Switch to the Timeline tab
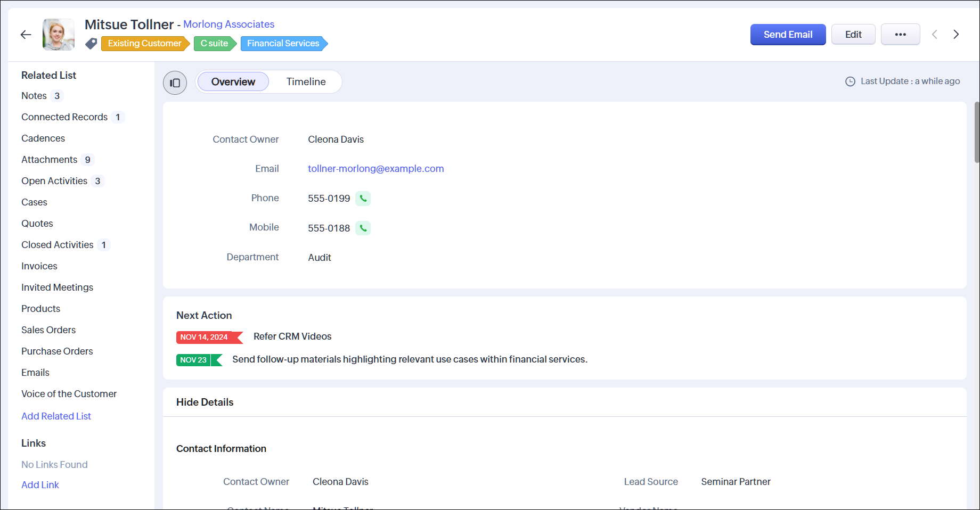The image size is (980, 510). point(306,82)
